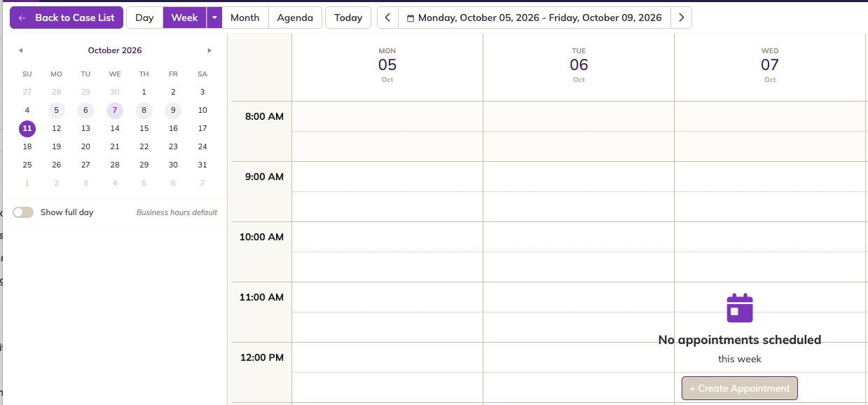Go to the previous week
The image size is (868, 405).
pyautogui.click(x=387, y=18)
